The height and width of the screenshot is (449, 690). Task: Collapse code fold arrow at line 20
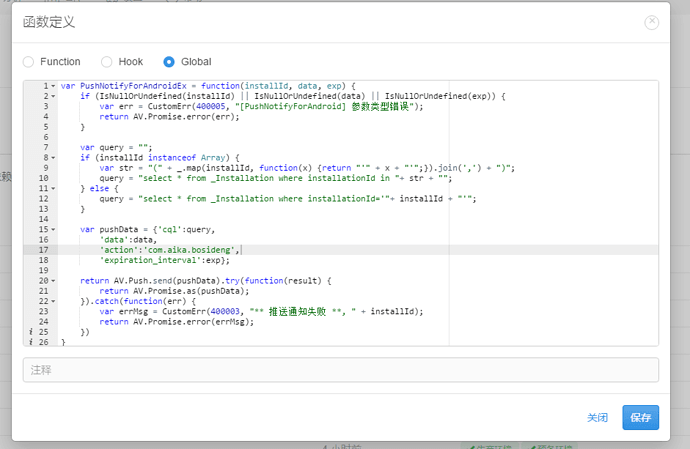(x=53, y=280)
